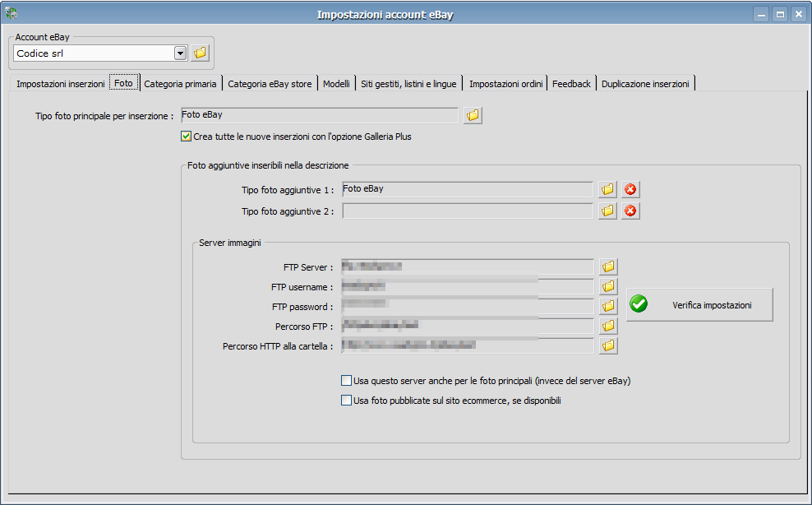
Task: Click the Tipo foto aggiuntive 1 field
Action: pos(468,189)
